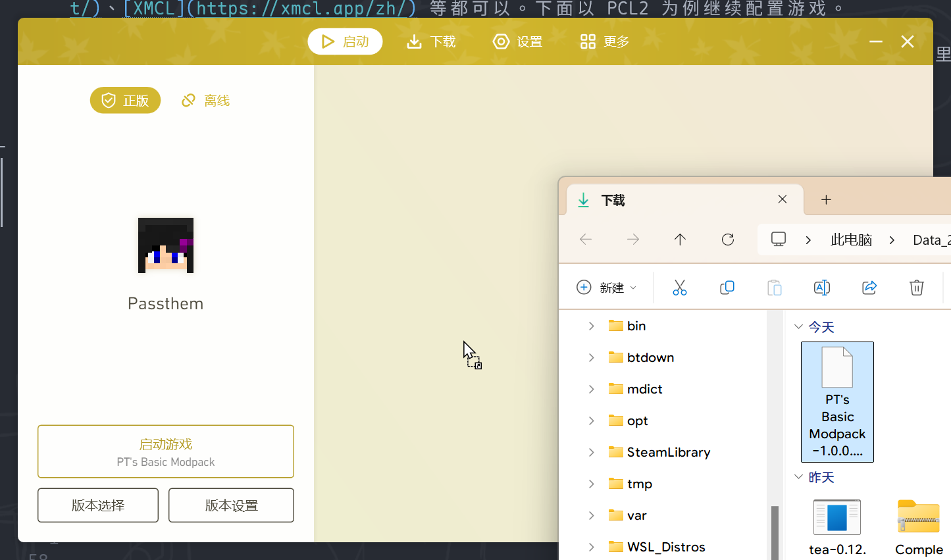Click the Rename icon in Explorer toolbar

click(821, 288)
